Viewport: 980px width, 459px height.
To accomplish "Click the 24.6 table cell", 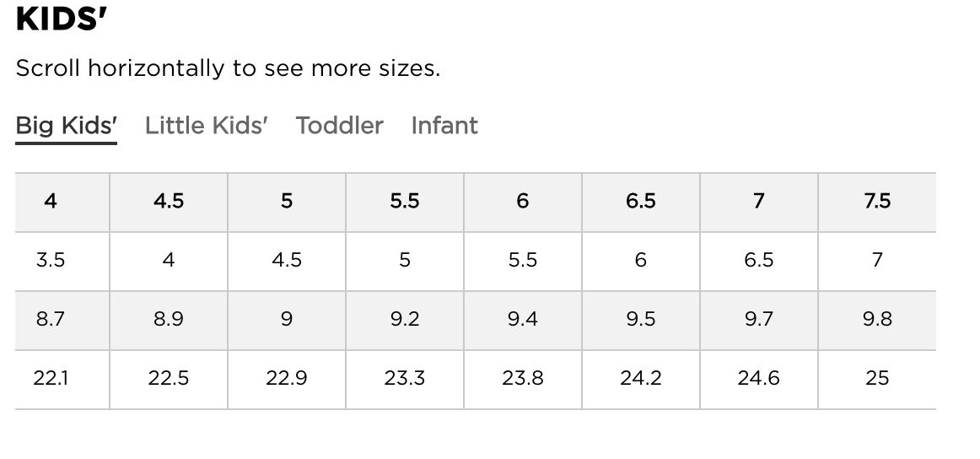I will (x=759, y=378).
